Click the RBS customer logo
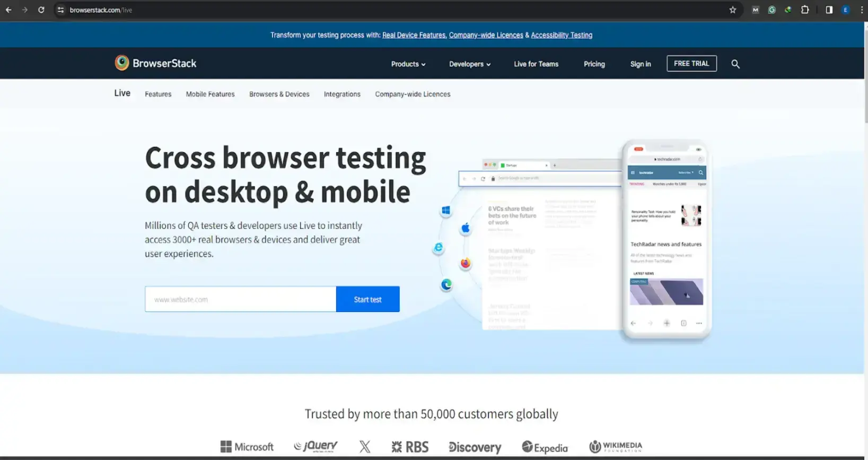The image size is (868, 460). point(410,447)
